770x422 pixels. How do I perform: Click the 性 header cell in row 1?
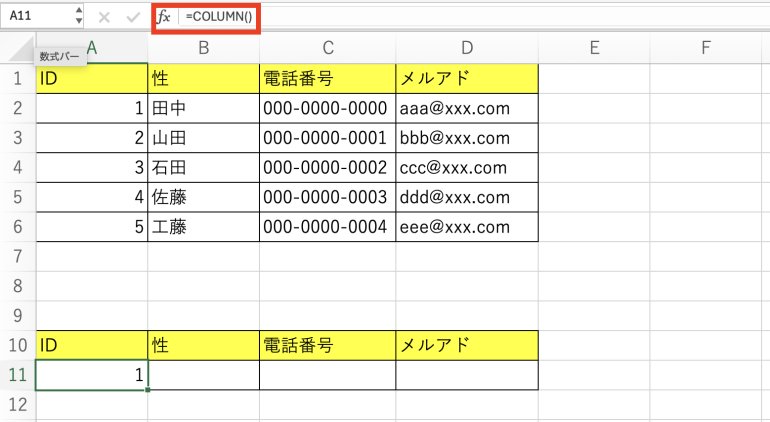(203, 79)
